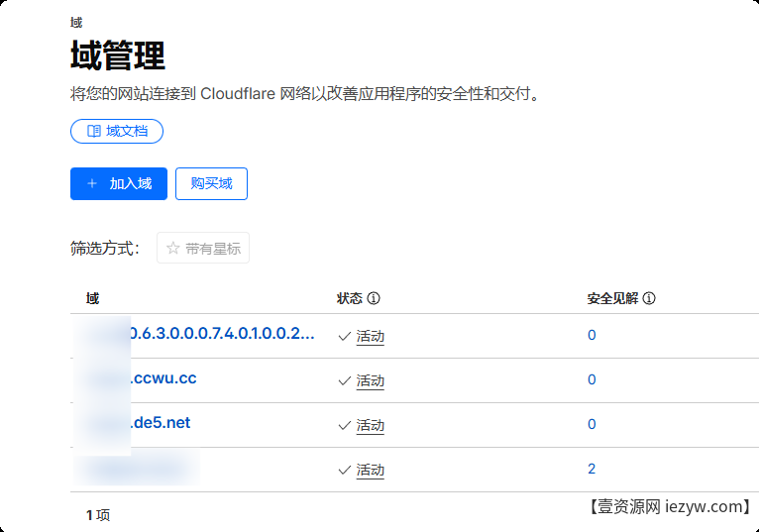Click the star icon in 带有星标 filter
This screenshot has width=759, height=532.
point(173,249)
